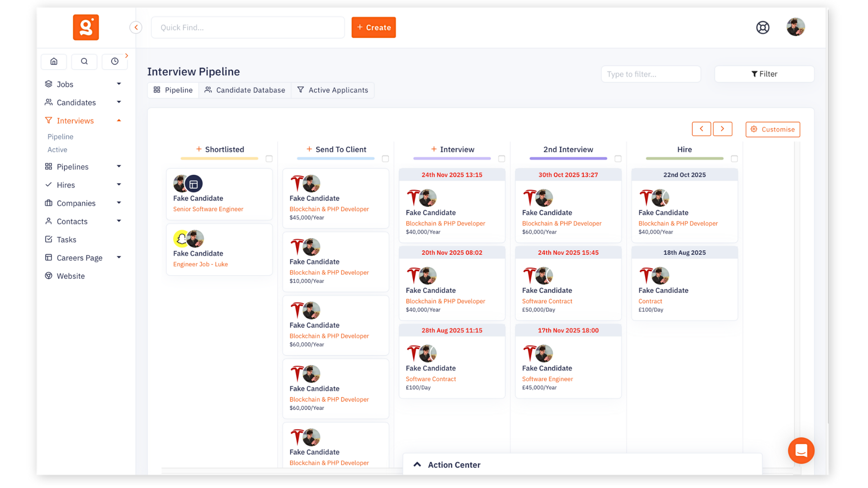This screenshot has width=868, height=488.
Task: Check the 2nd Interview column checkbox
Action: [618, 159]
